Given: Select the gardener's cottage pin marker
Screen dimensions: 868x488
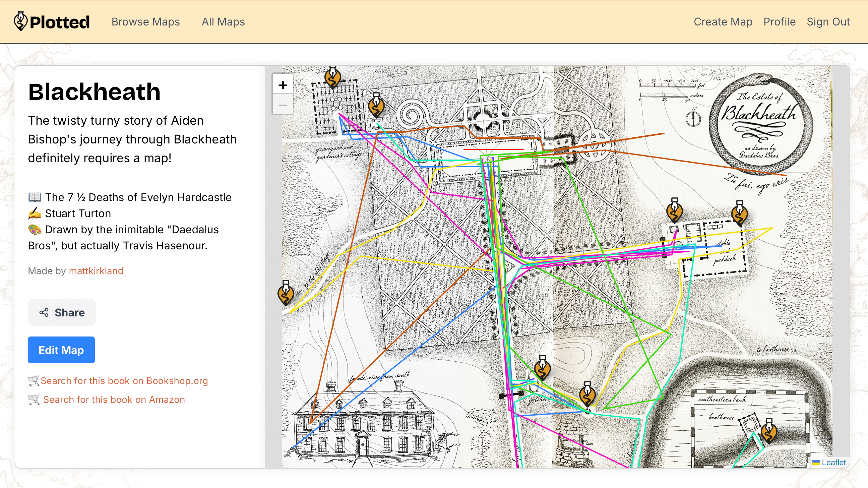Looking at the screenshot, I should (376, 105).
